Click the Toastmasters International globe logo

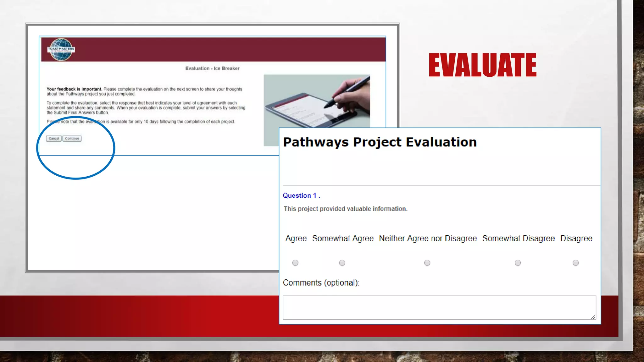pyautogui.click(x=61, y=49)
